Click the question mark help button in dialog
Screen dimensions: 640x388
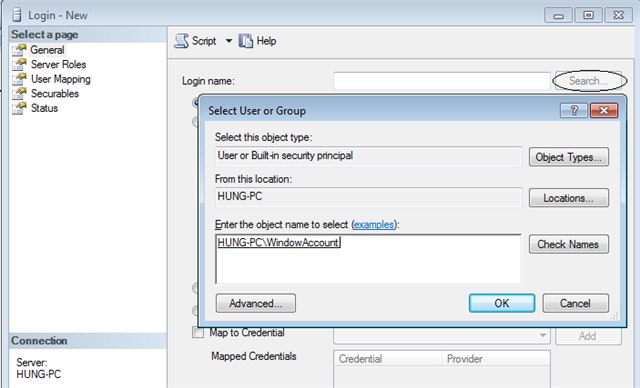[574, 111]
